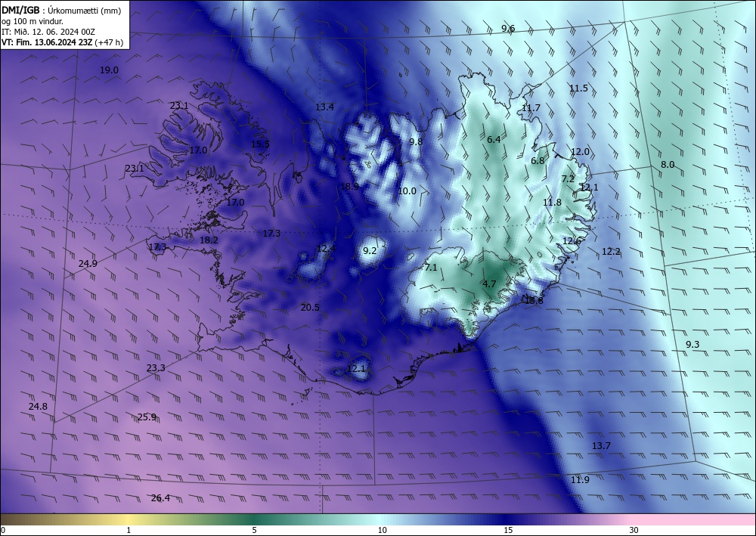Click the 11.8 value label
This screenshot has height=536, width=756.
[x=552, y=203]
